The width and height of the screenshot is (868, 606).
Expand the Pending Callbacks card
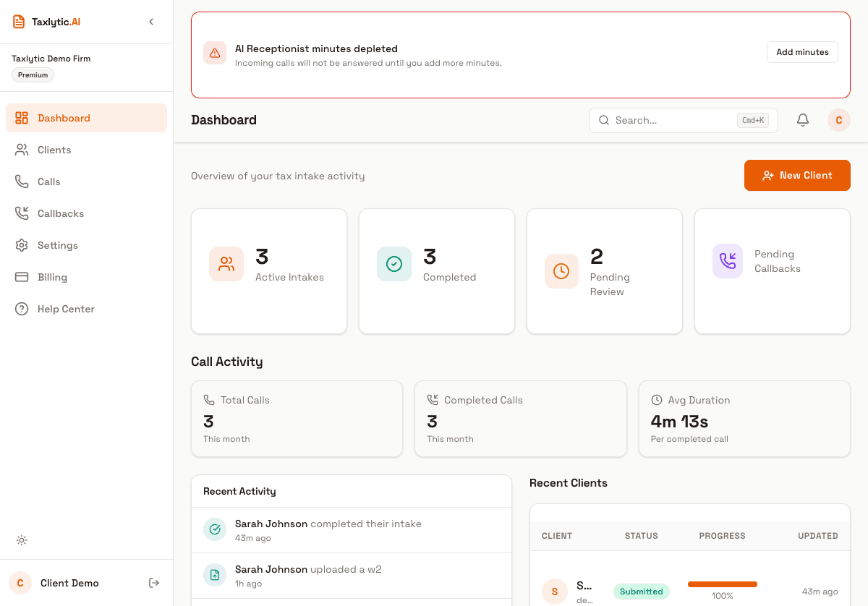772,271
